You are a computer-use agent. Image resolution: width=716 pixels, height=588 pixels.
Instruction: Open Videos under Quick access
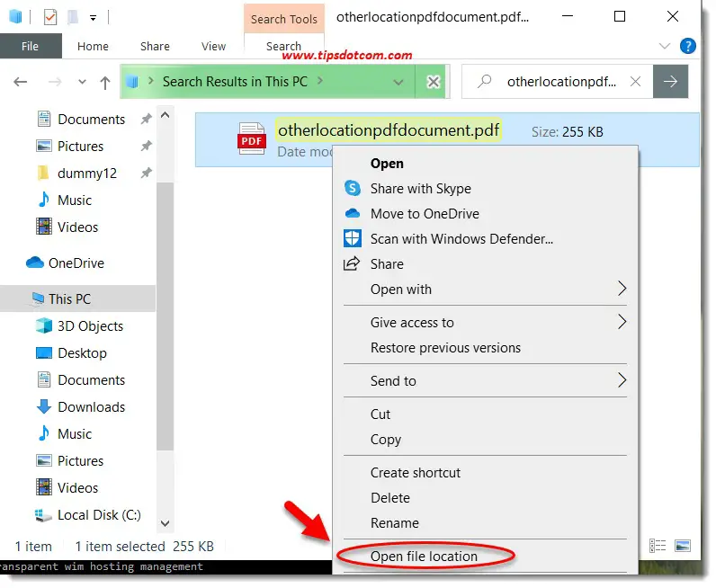pyautogui.click(x=77, y=227)
